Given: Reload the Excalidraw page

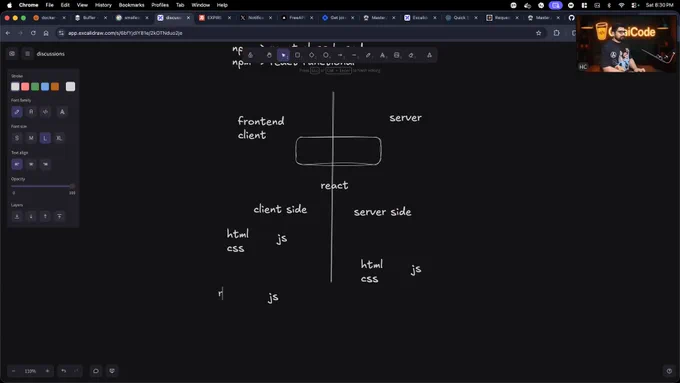Looking at the screenshot, I should tap(33, 33).
